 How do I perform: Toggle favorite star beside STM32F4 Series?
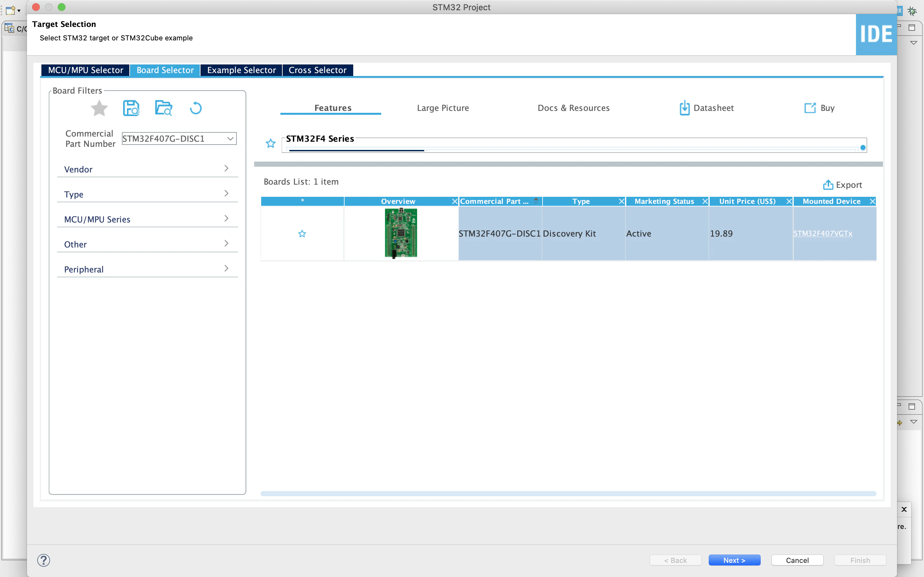click(x=271, y=144)
